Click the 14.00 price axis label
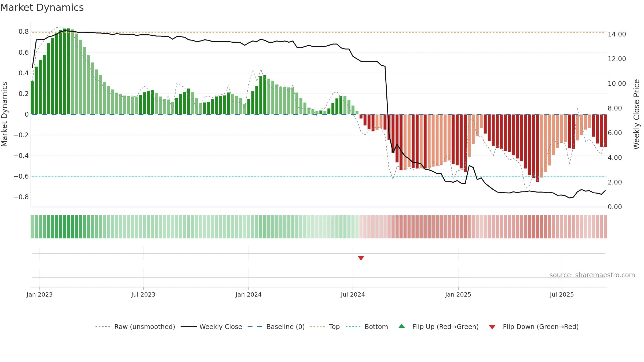 point(617,34)
